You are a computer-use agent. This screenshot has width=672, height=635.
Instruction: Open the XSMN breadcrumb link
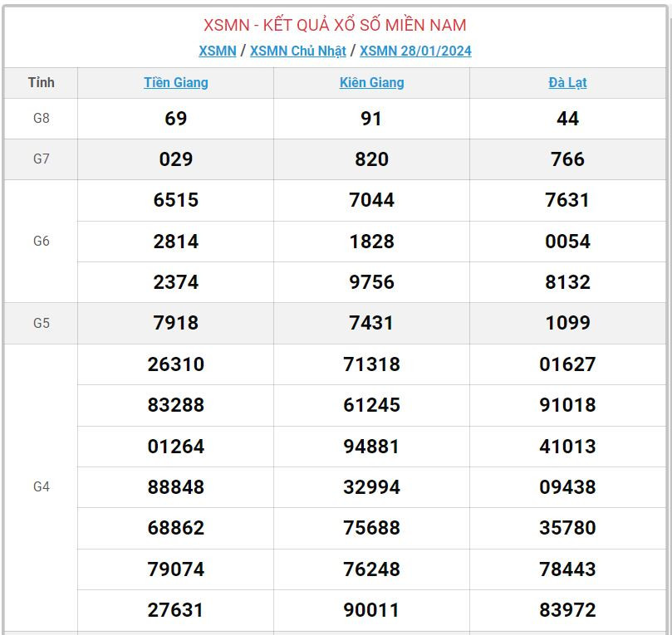[x=217, y=51]
